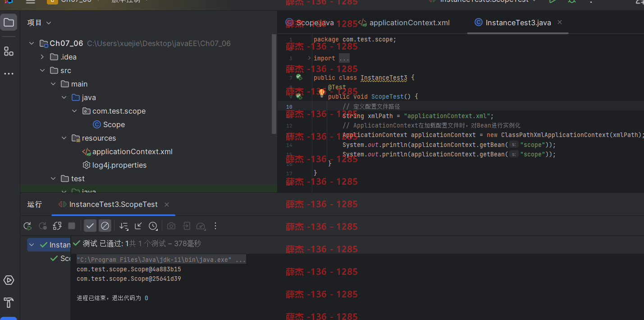Click the Exit arrow icon in Run toolbar
644x320 pixels.
click(x=186, y=226)
